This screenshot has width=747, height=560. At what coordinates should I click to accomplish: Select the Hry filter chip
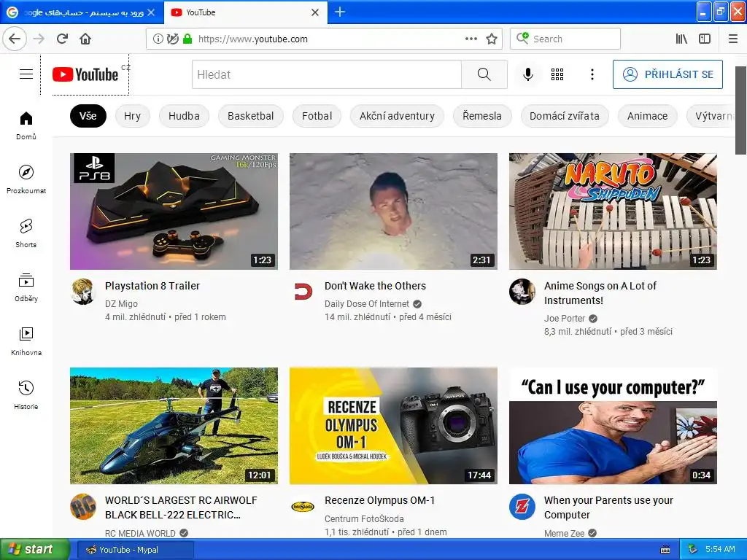pos(133,116)
